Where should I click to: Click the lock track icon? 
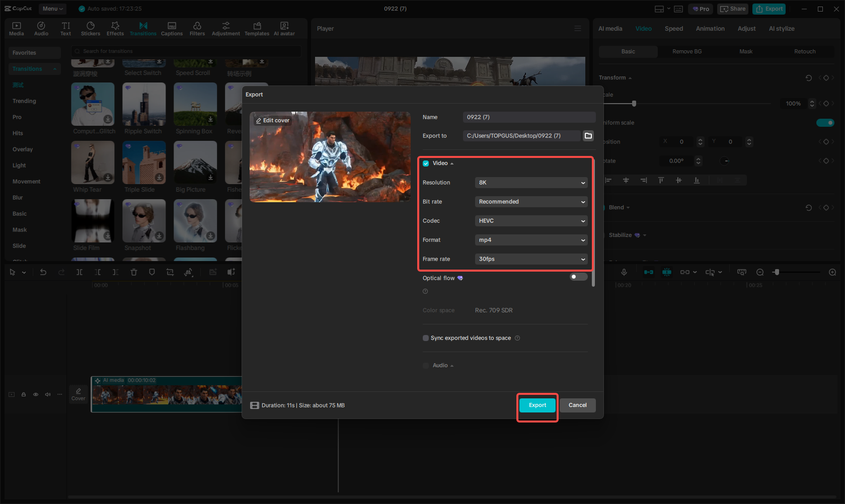[24, 394]
